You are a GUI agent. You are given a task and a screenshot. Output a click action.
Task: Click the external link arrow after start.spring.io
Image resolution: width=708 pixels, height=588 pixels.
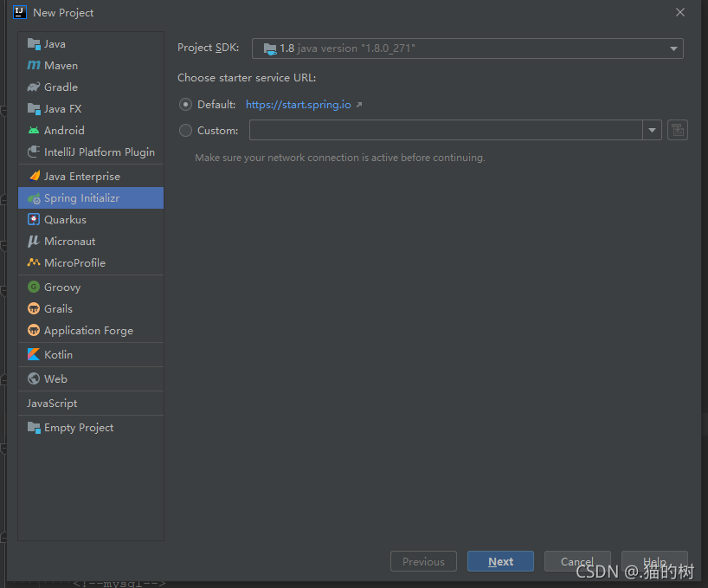(x=359, y=105)
